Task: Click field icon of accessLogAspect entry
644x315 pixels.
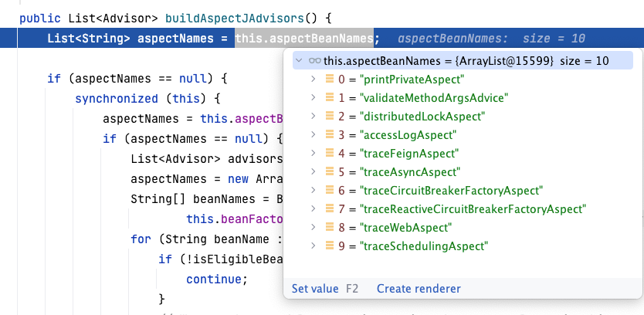Action: pyautogui.click(x=330, y=134)
